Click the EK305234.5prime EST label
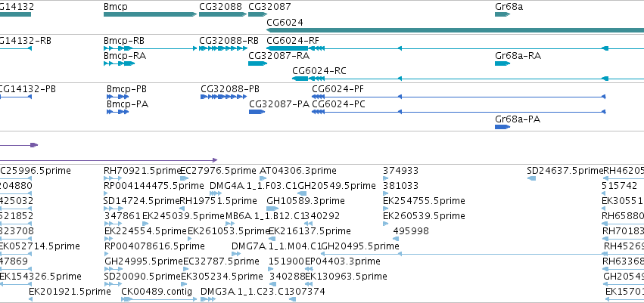This screenshot has height=303, width=644. click(x=222, y=277)
